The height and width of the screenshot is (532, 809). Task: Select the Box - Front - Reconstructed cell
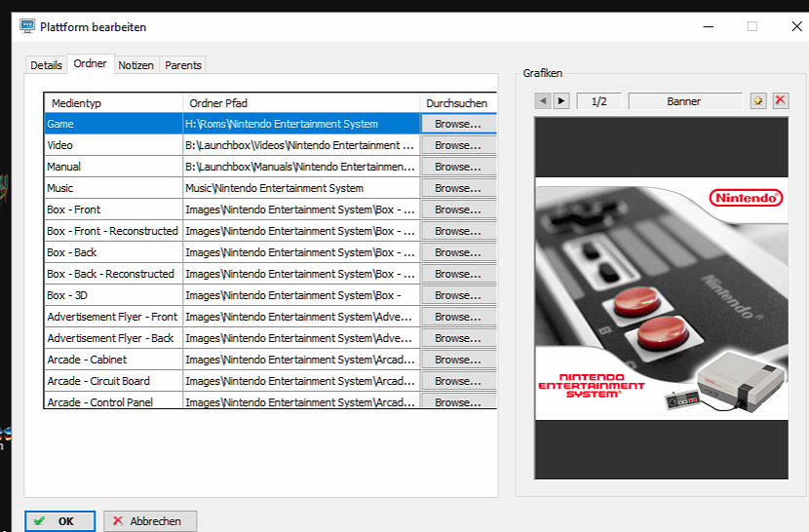(113, 231)
